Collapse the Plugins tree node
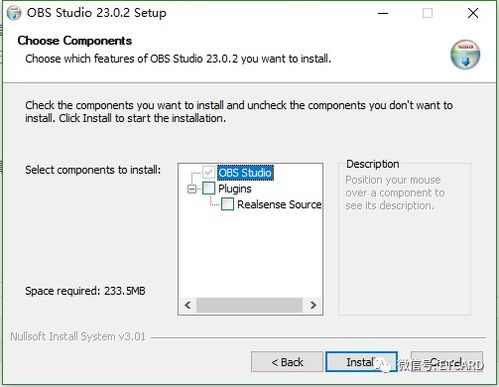Image resolution: width=499 pixels, height=387 pixels. [192, 189]
